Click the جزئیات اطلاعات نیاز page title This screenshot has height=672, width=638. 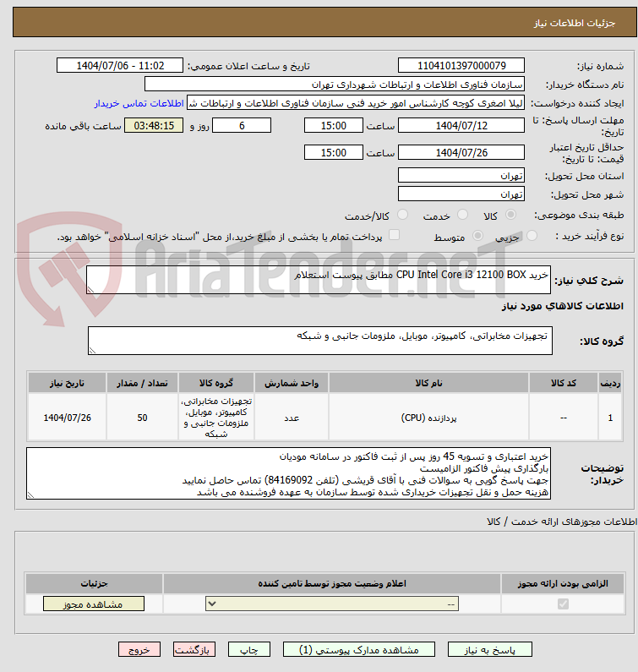[574, 23]
